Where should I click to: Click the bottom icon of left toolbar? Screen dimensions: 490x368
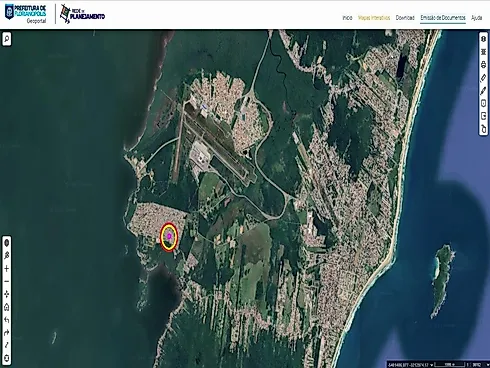click(x=7, y=358)
